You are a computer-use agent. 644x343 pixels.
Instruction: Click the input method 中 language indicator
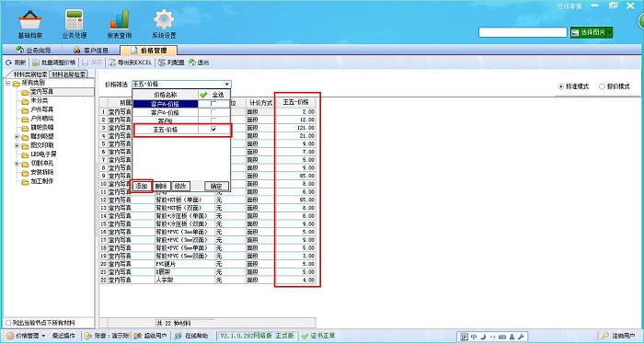(474, 337)
